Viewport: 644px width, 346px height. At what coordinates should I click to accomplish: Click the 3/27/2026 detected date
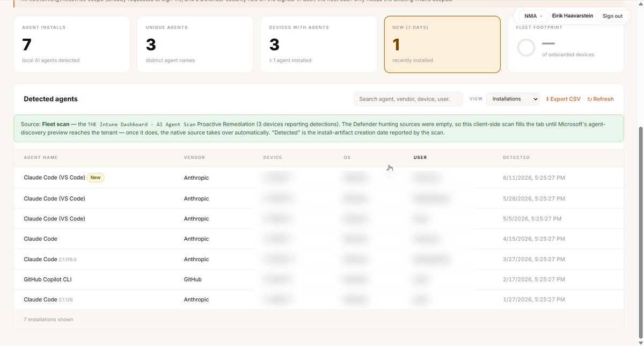pyautogui.click(x=534, y=259)
